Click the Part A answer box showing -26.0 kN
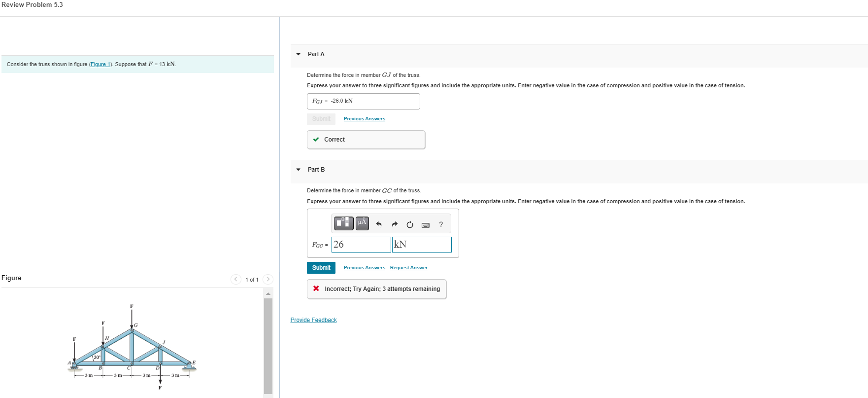 click(x=364, y=101)
